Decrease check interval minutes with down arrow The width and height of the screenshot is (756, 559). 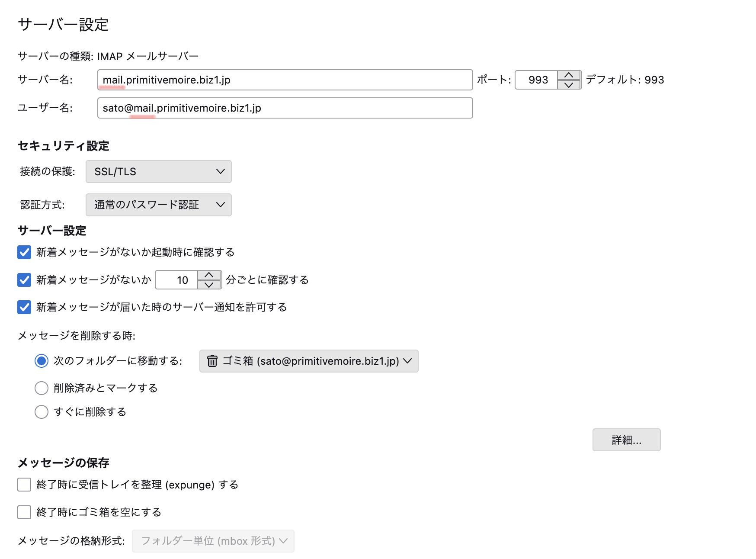coord(209,285)
